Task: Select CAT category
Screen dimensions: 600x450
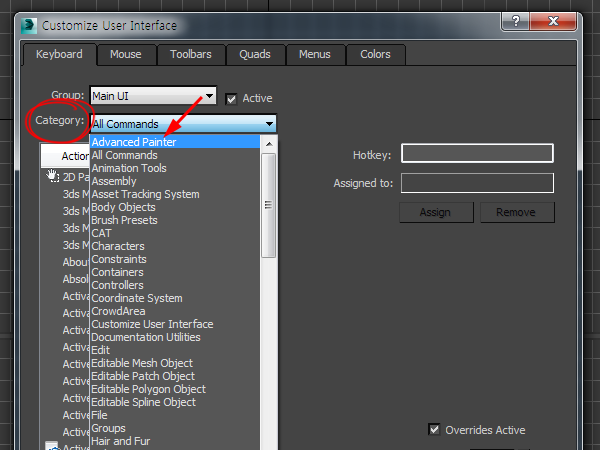Action: coord(175,233)
